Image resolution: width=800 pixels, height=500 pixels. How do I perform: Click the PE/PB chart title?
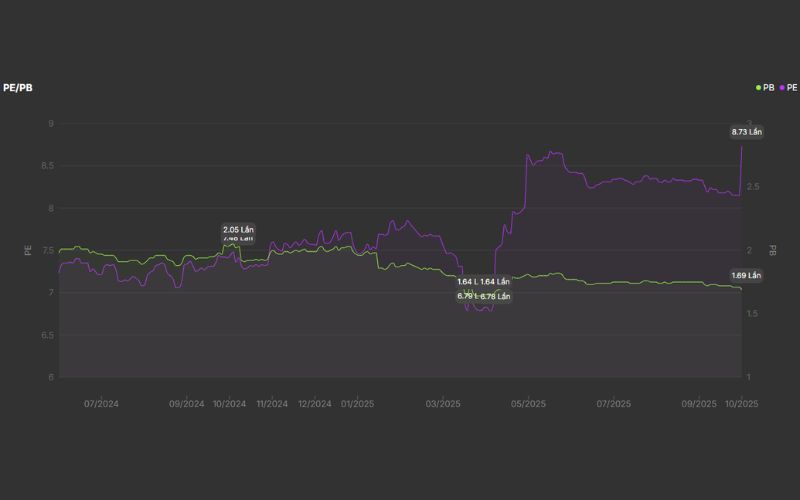(18, 88)
